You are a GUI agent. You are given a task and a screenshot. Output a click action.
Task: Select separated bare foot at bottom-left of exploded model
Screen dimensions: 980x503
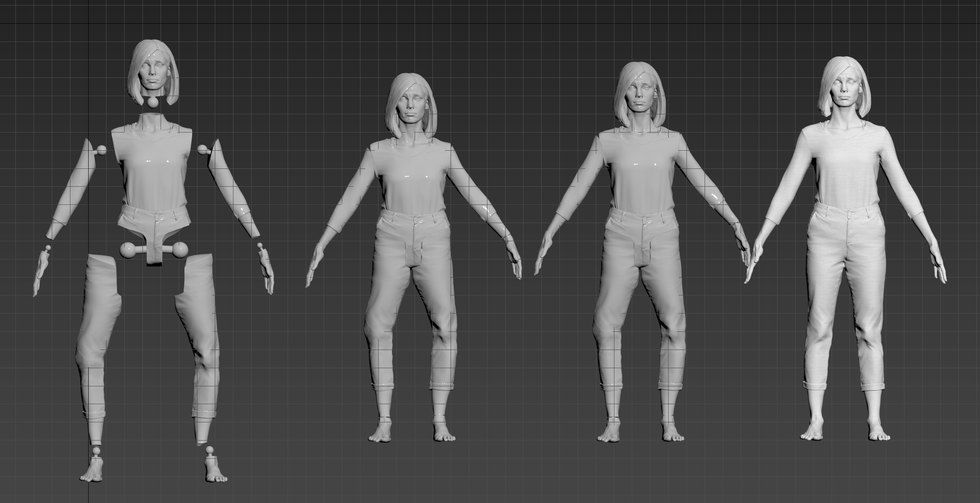coord(92,473)
